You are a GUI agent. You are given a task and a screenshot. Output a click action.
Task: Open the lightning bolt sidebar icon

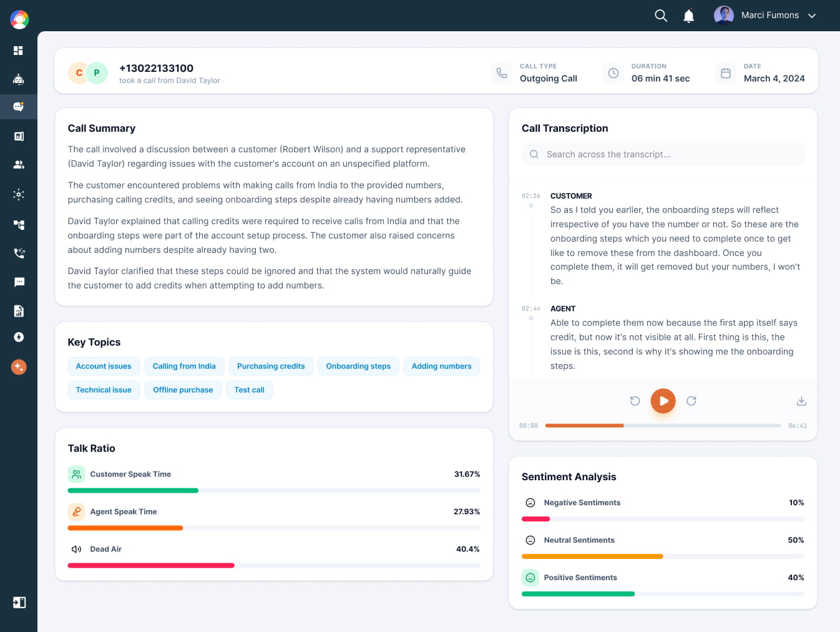[x=19, y=337]
